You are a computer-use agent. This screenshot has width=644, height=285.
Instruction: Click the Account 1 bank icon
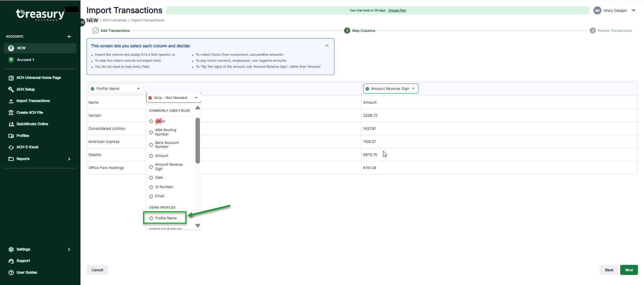click(11, 60)
